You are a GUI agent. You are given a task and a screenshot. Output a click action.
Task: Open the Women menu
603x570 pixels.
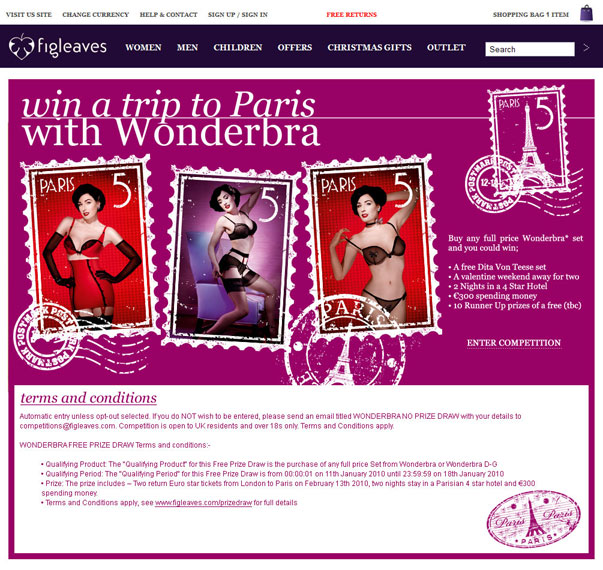tap(143, 47)
